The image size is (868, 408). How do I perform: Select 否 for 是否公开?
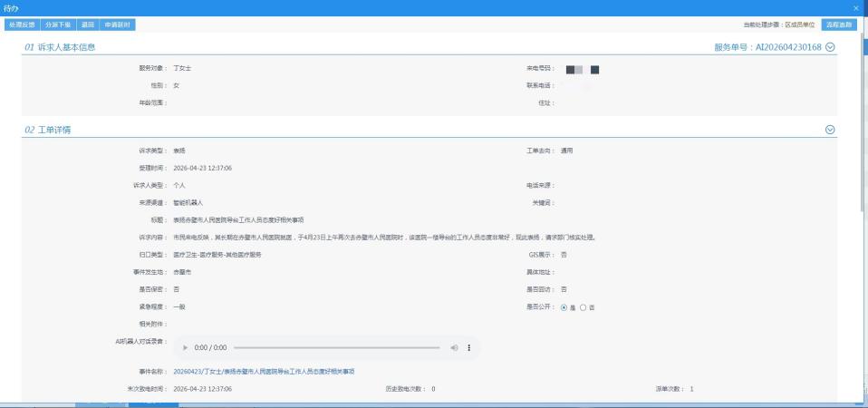[583, 307]
